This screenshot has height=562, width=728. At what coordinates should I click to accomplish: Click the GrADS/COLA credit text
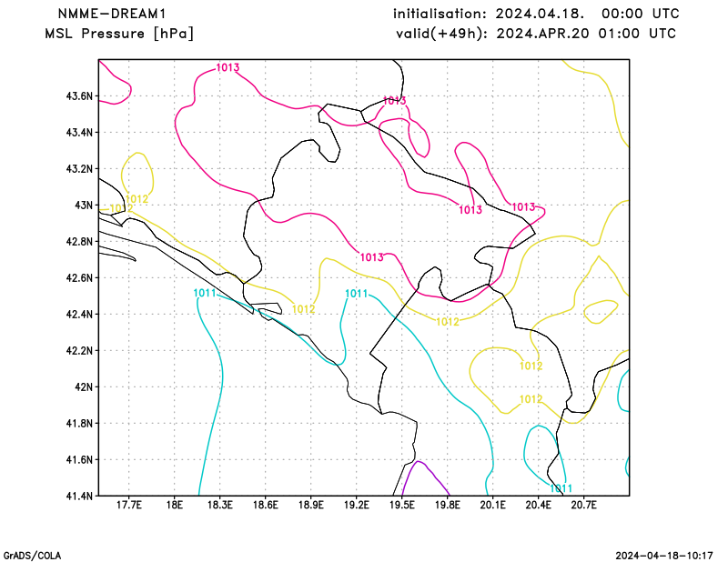(x=32, y=556)
